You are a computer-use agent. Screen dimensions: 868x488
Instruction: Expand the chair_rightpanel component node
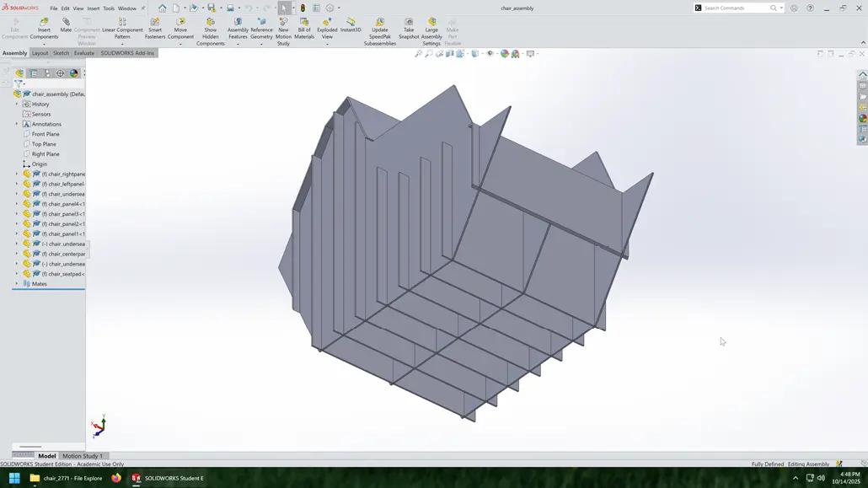coord(15,174)
